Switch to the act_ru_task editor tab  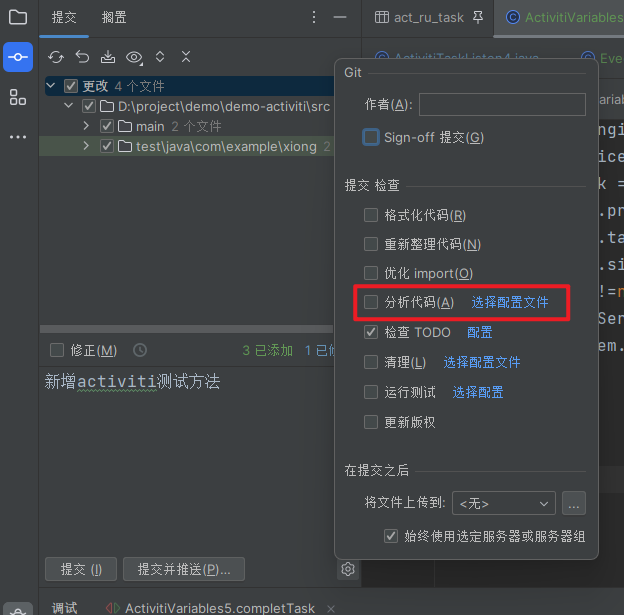pyautogui.click(x=427, y=17)
